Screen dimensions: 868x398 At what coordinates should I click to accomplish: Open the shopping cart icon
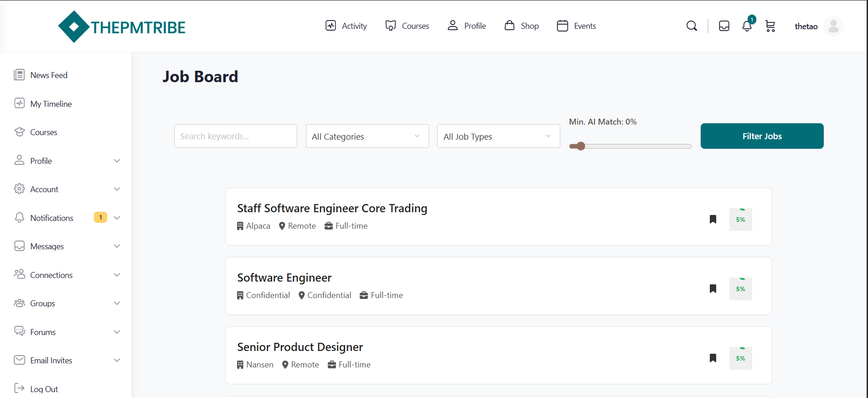[770, 26]
